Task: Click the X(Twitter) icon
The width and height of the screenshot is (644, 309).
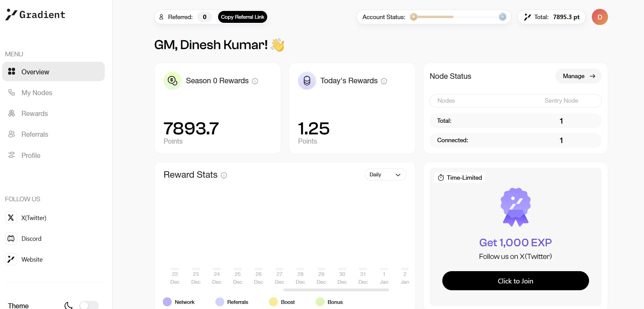Action: click(x=11, y=218)
